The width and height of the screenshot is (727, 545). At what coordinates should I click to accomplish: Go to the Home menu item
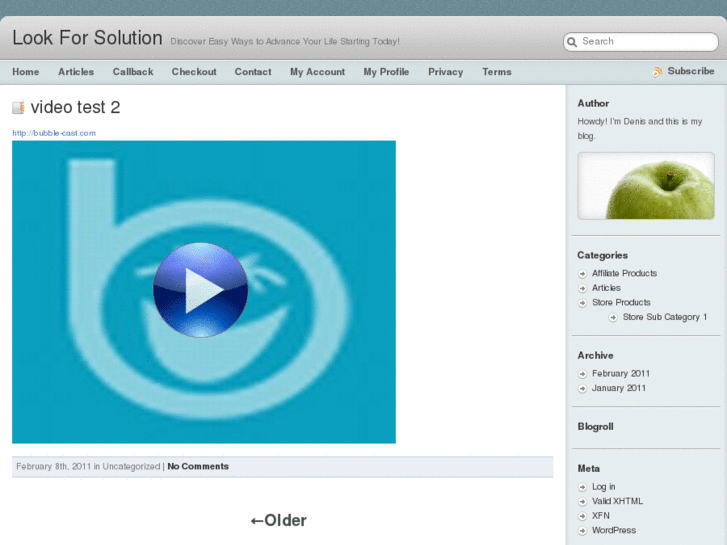click(x=26, y=72)
